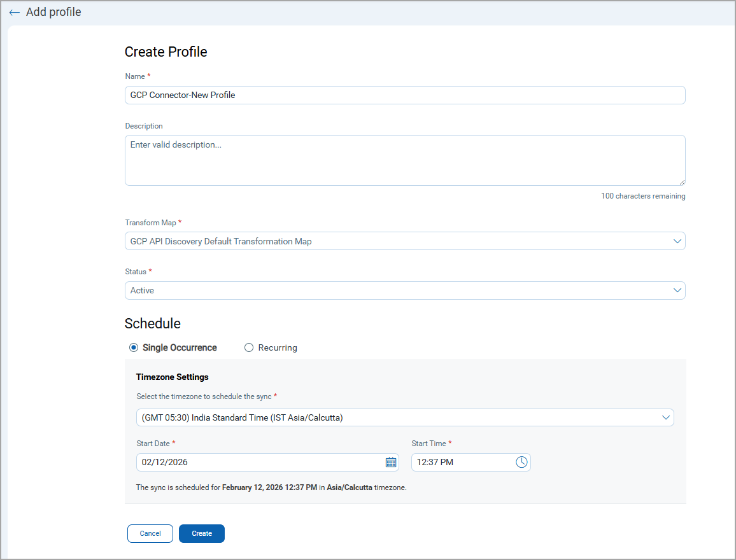736x560 pixels.
Task: Grab the Description box resize handle
Action: [682, 182]
